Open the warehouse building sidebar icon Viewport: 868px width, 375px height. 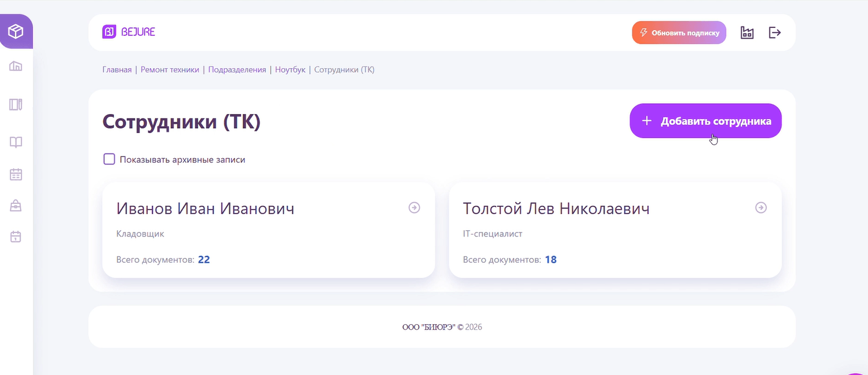pyautogui.click(x=16, y=67)
